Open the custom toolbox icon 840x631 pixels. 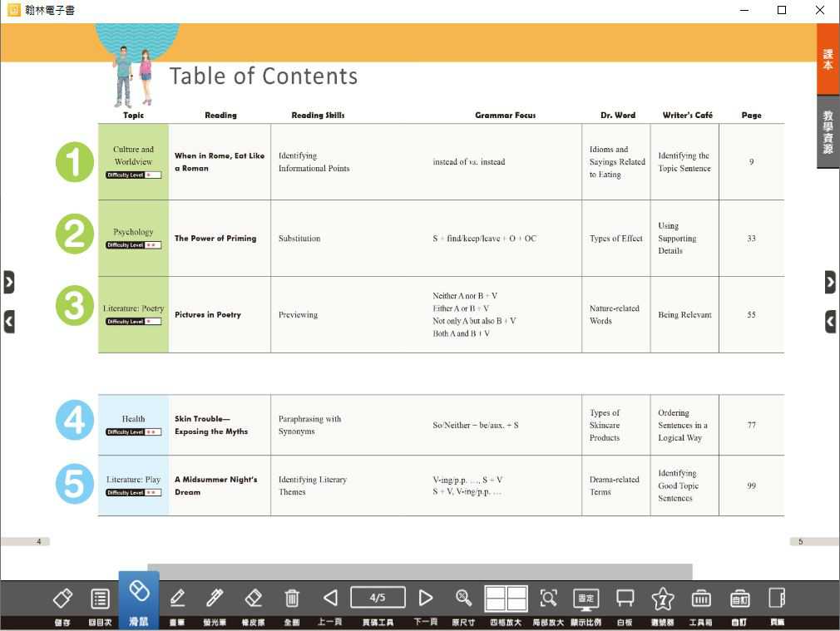740,599
